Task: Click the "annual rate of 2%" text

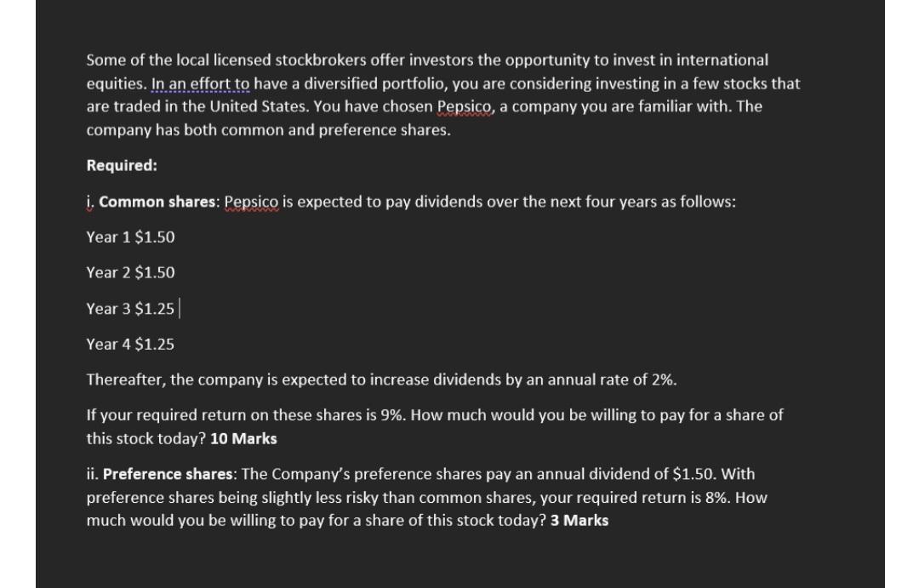Action: [620, 380]
